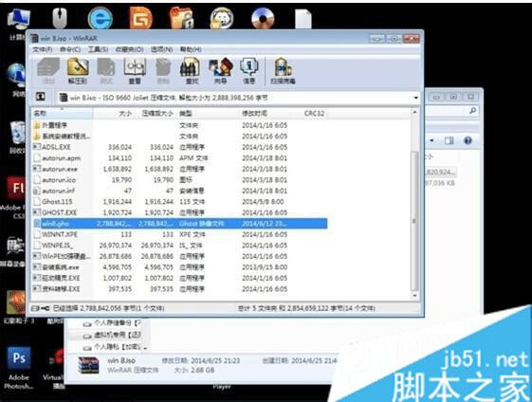Select the Adobe Photoshop desktop icon

pos(19,368)
